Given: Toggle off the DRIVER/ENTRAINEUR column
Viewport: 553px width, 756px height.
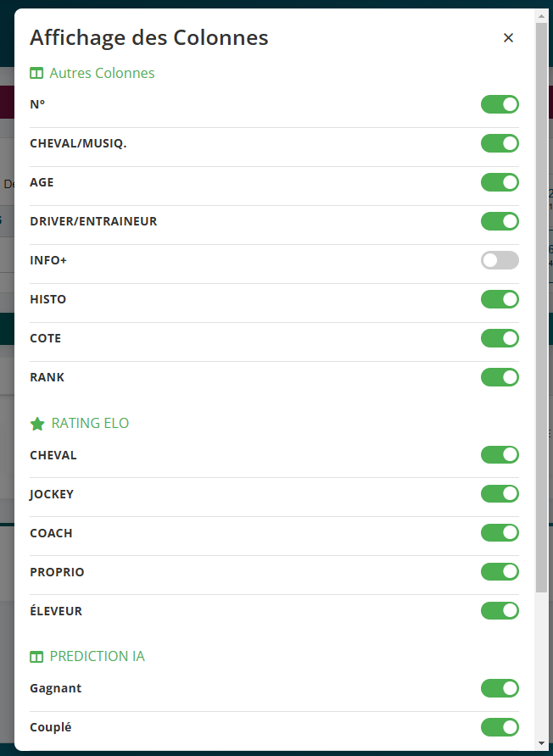Looking at the screenshot, I should [500, 221].
